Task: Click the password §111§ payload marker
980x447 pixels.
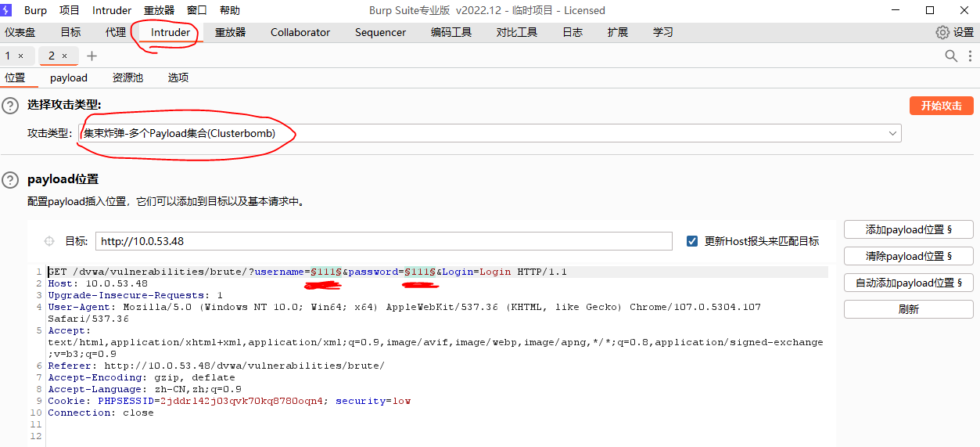Action: click(x=420, y=272)
